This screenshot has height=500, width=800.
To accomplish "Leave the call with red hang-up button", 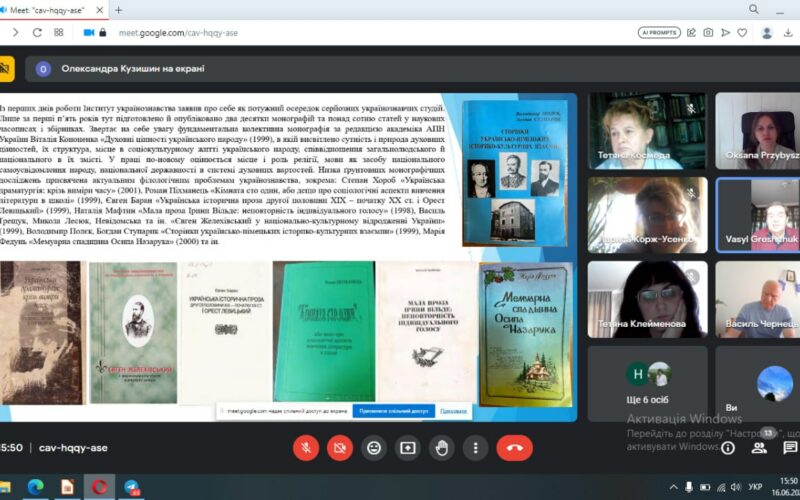I will pos(515,448).
